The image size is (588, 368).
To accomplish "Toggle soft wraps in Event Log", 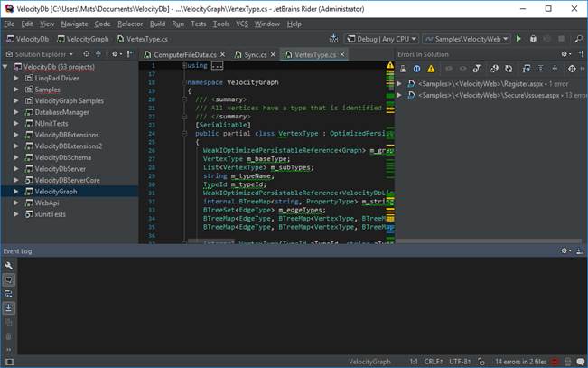I will tap(9, 294).
